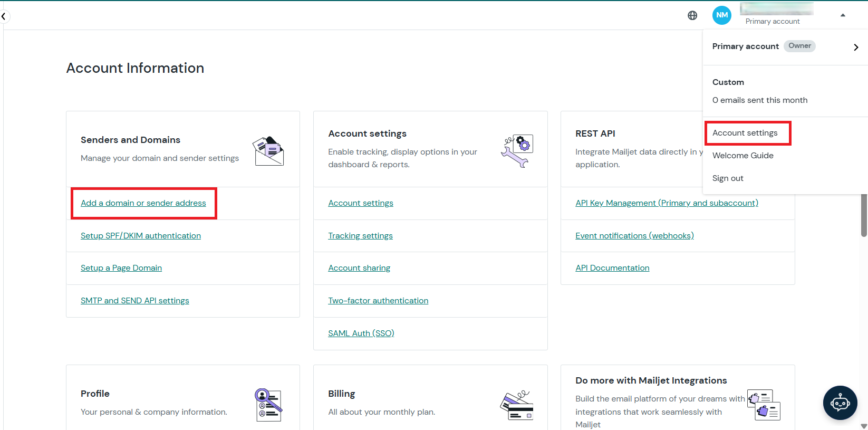868x430 pixels.
Task: Select Account settings in dropdown menu
Action: click(745, 133)
